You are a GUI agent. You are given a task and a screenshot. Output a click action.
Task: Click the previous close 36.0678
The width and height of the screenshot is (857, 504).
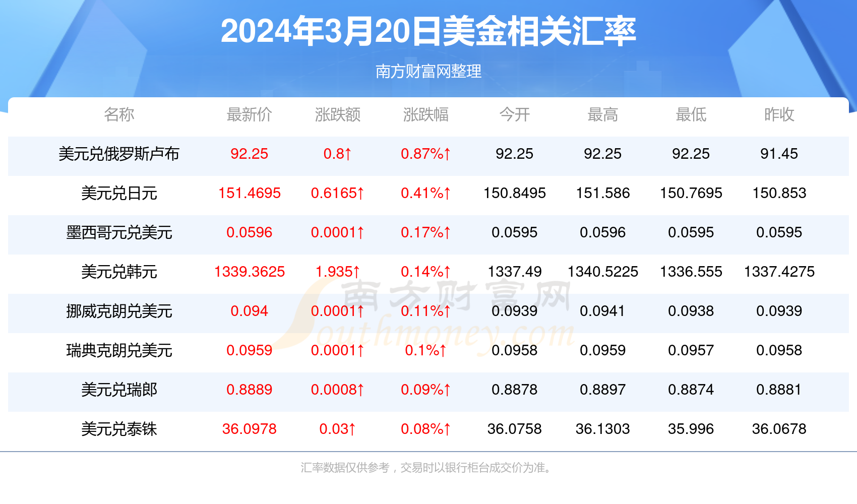(779, 429)
